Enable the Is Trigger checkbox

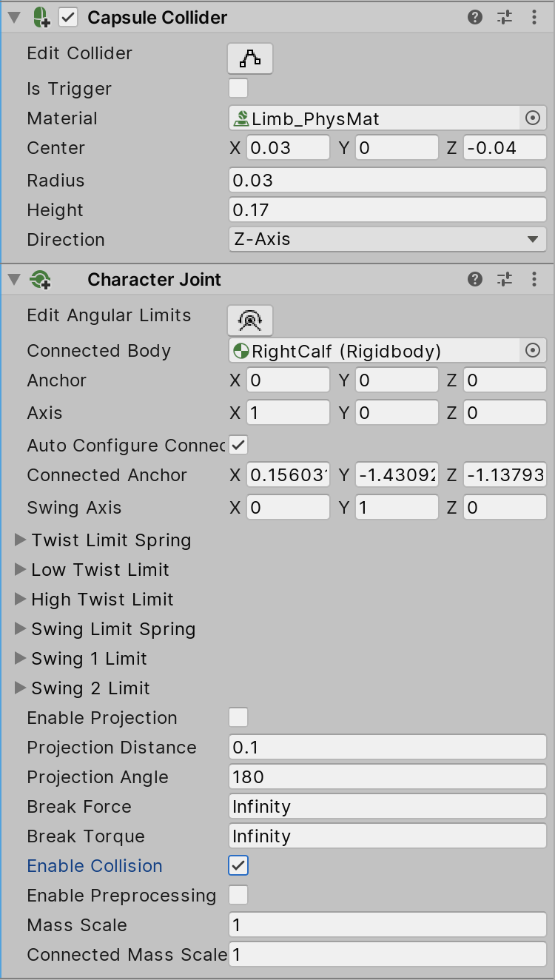coord(238,89)
